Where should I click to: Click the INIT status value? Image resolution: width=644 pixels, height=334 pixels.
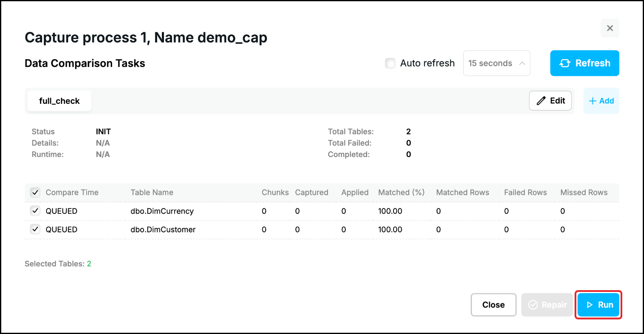point(103,131)
